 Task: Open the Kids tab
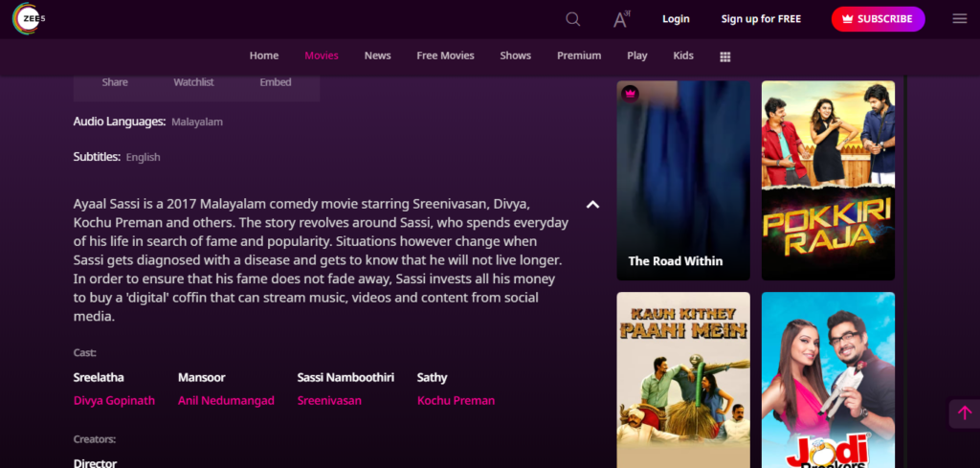coord(683,56)
